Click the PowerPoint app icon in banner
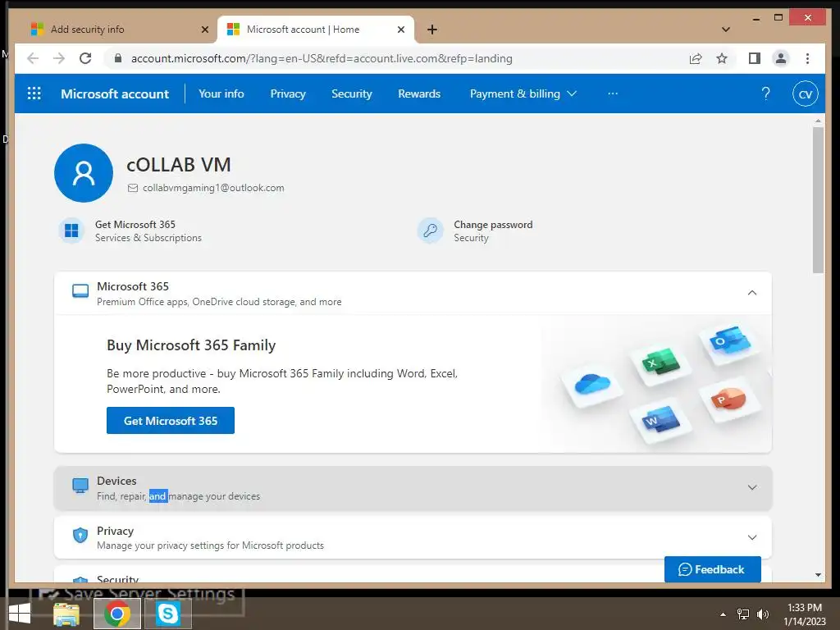Viewport: 840px width, 630px height. pyautogui.click(x=729, y=399)
